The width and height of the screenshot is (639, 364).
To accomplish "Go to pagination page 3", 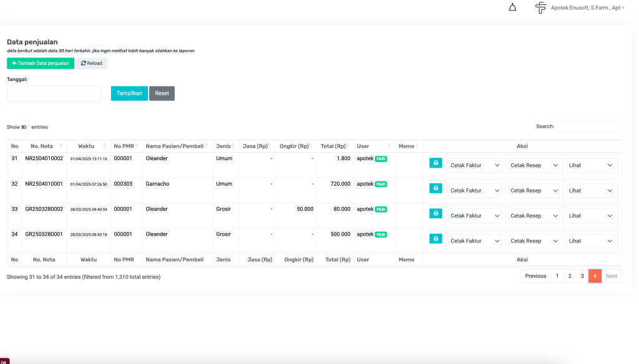I will pos(582,276).
